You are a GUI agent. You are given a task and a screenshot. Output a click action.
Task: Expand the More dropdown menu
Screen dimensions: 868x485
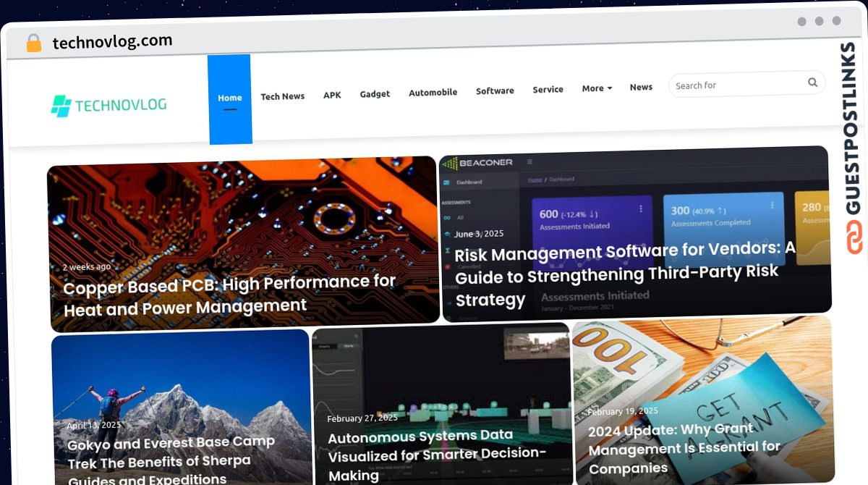[597, 88]
